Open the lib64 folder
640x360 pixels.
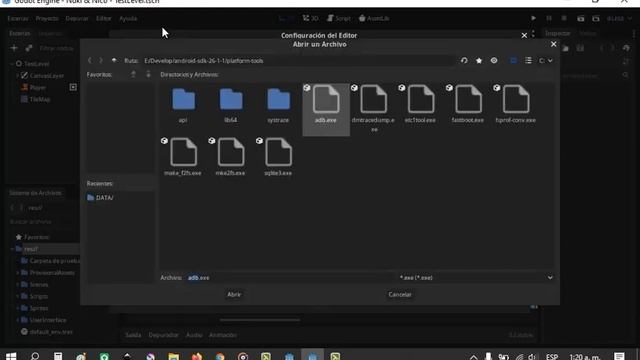click(x=231, y=104)
